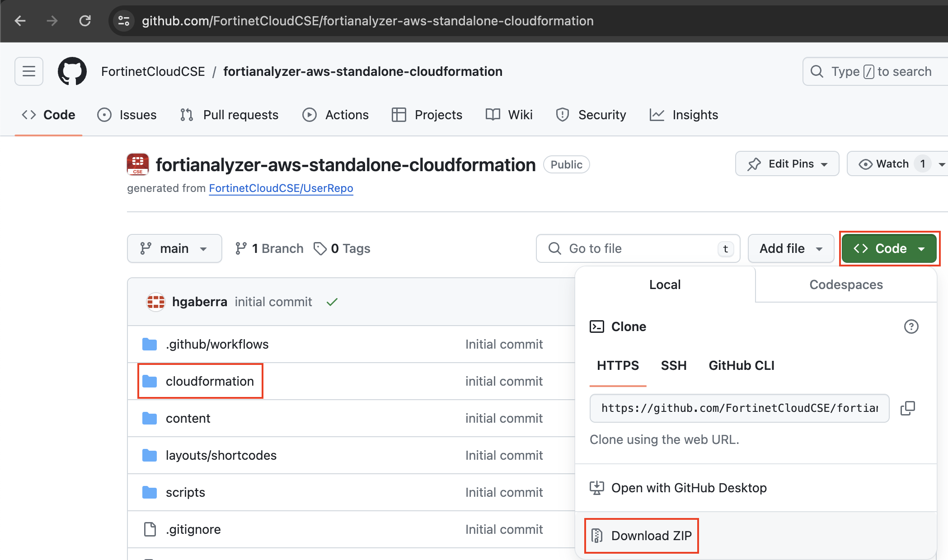Image resolution: width=948 pixels, height=560 pixels.
Task: Open the cloudformation folder
Action: (x=210, y=381)
